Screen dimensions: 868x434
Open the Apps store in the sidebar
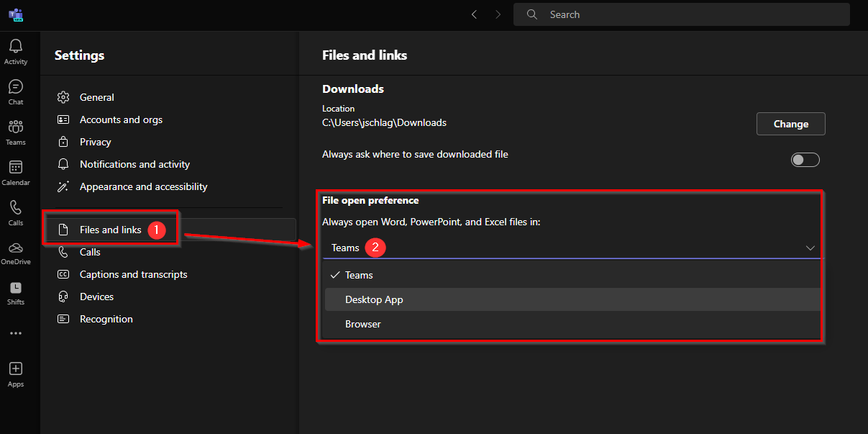[x=16, y=374]
